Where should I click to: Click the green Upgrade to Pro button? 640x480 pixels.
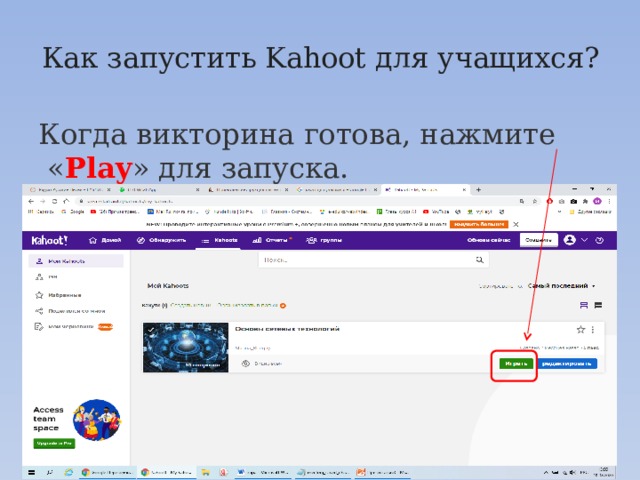click(54, 443)
